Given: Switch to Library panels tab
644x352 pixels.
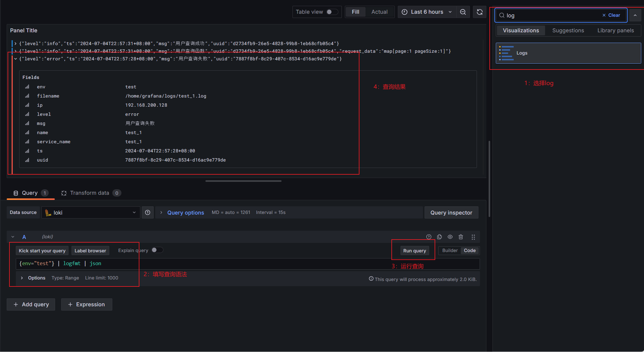Looking at the screenshot, I should 615,30.
